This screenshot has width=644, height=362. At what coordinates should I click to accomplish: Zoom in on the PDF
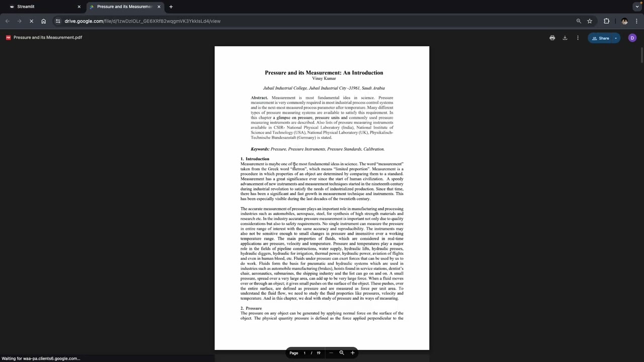353,353
